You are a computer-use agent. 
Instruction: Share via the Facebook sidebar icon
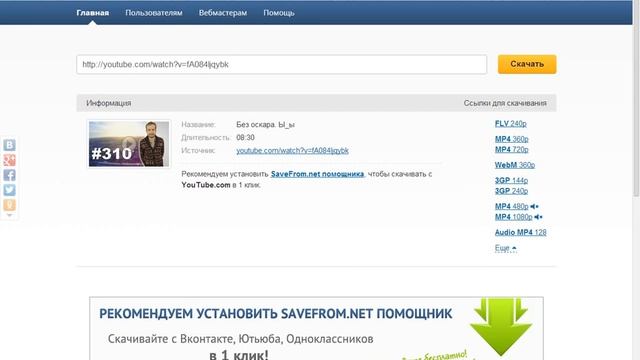pos(9,175)
